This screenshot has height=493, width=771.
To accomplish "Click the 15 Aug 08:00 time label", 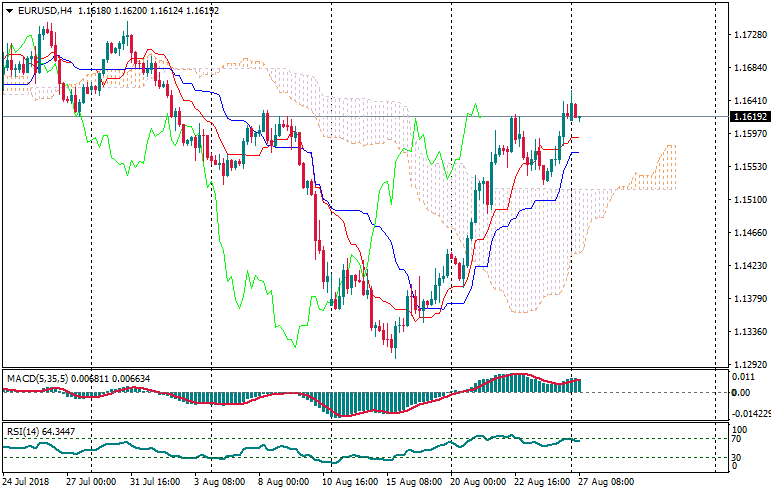I will 415,481.
